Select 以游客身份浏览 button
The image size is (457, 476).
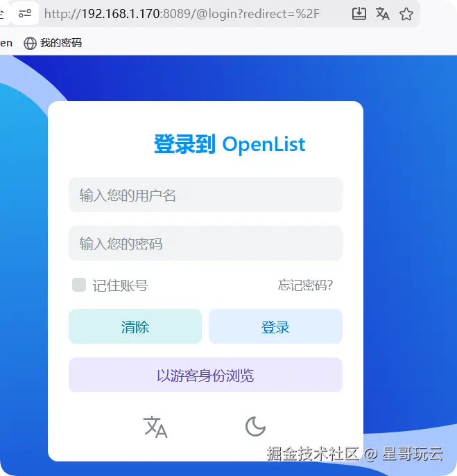(206, 375)
